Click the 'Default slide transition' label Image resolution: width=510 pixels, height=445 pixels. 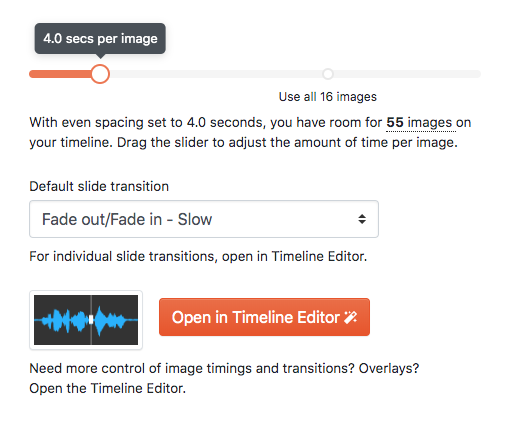pos(99,186)
